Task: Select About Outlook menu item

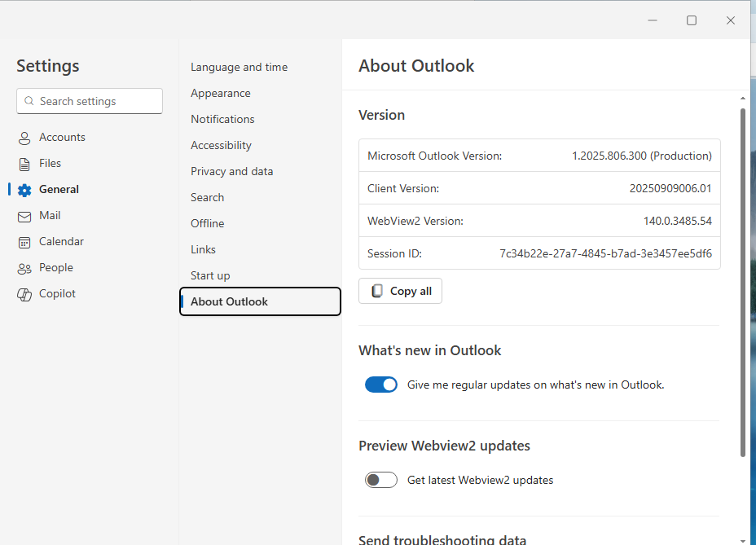Action: [x=261, y=301]
